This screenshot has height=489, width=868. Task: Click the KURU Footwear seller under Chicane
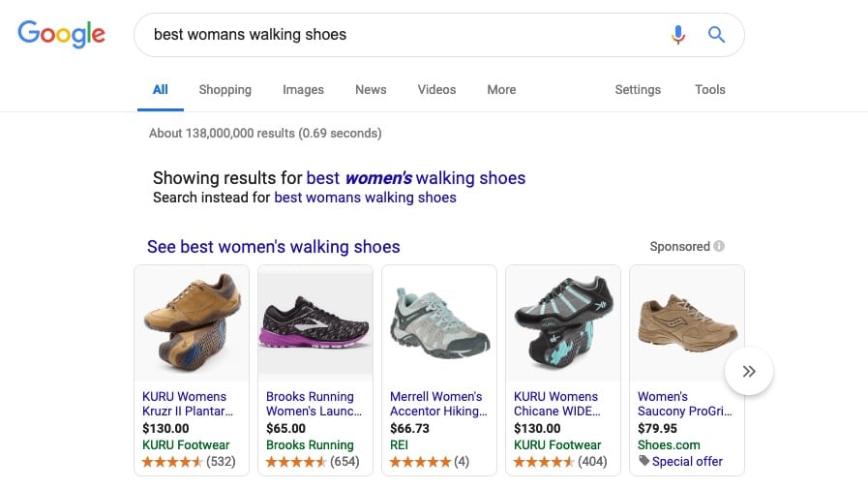(557, 444)
